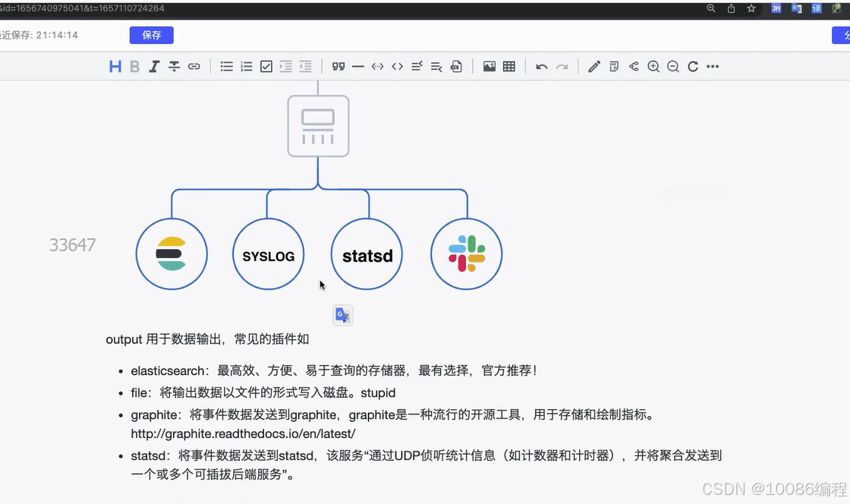The height and width of the screenshot is (504, 850).
Task: Click the pencil edit-mode icon
Action: pos(594,67)
